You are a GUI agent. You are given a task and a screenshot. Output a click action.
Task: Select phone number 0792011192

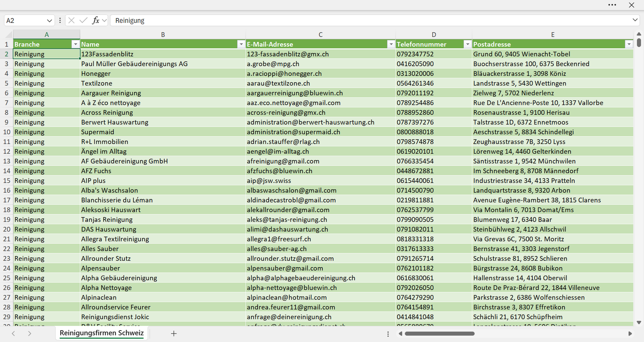click(x=434, y=93)
